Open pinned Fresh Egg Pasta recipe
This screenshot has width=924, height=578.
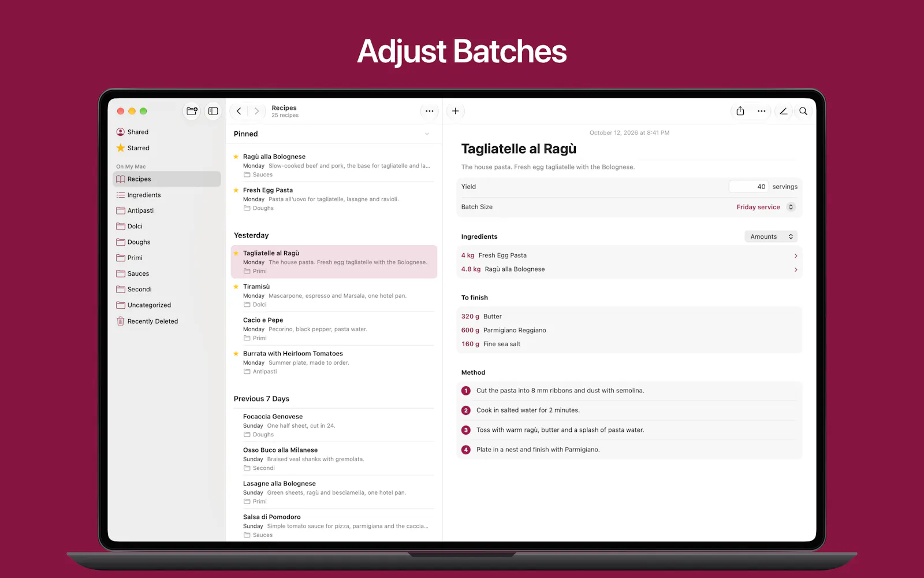334,199
